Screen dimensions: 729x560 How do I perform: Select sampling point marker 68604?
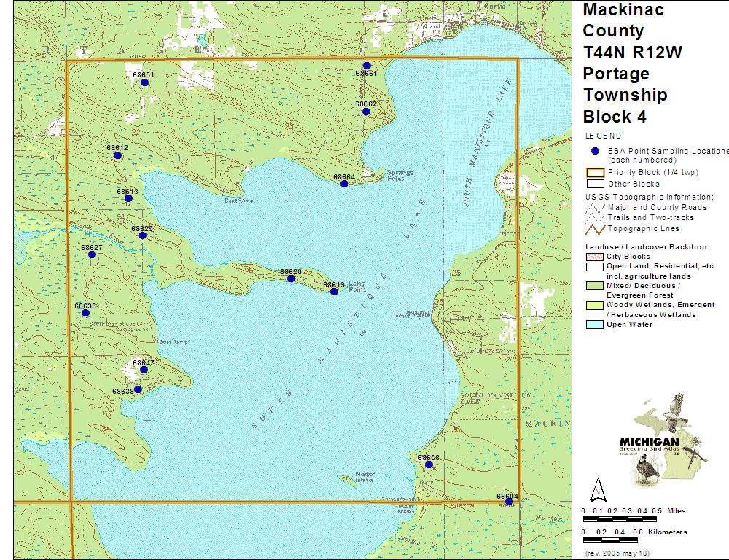point(509,502)
